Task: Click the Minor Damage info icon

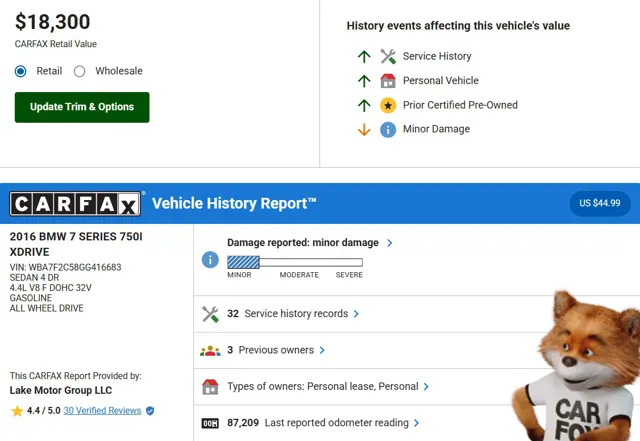Action: pos(388,129)
